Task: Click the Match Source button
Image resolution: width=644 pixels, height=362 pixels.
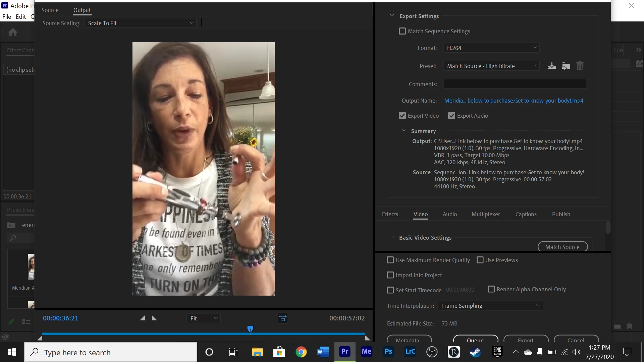Action: click(x=562, y=247)
